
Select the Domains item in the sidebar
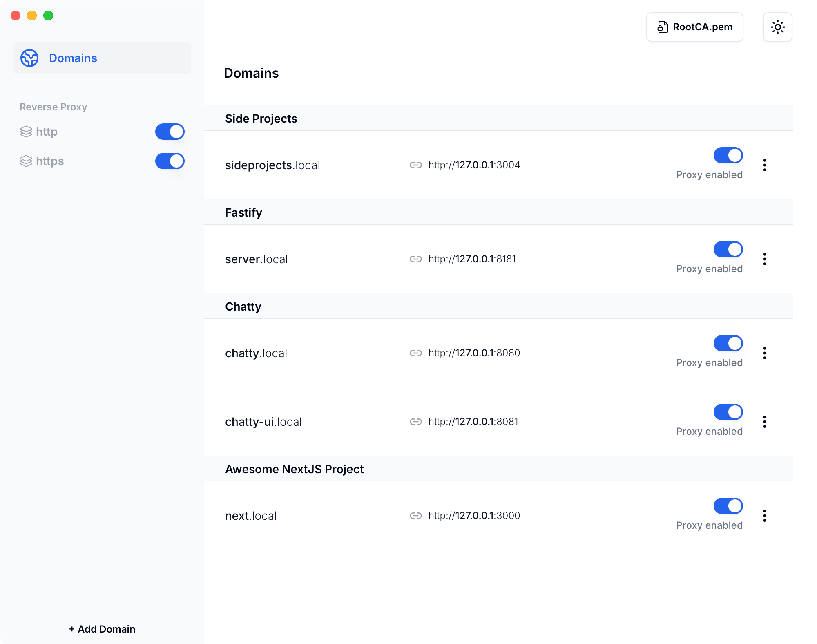[73, 58]
